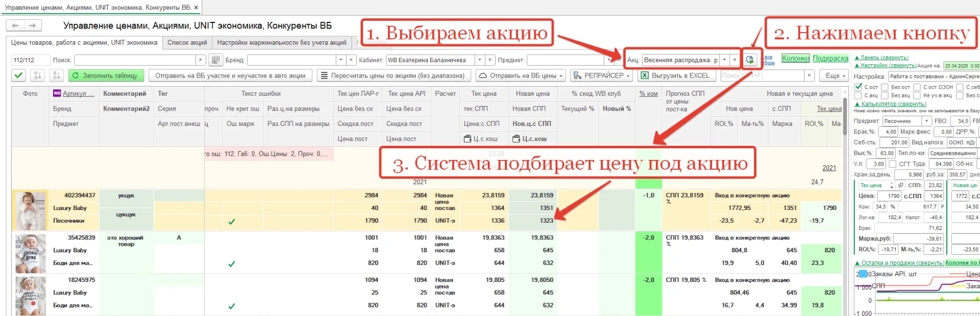980x316 pixels.
Task: Open product photo for артикул 402394437
Action: click(x=30, y=210)
